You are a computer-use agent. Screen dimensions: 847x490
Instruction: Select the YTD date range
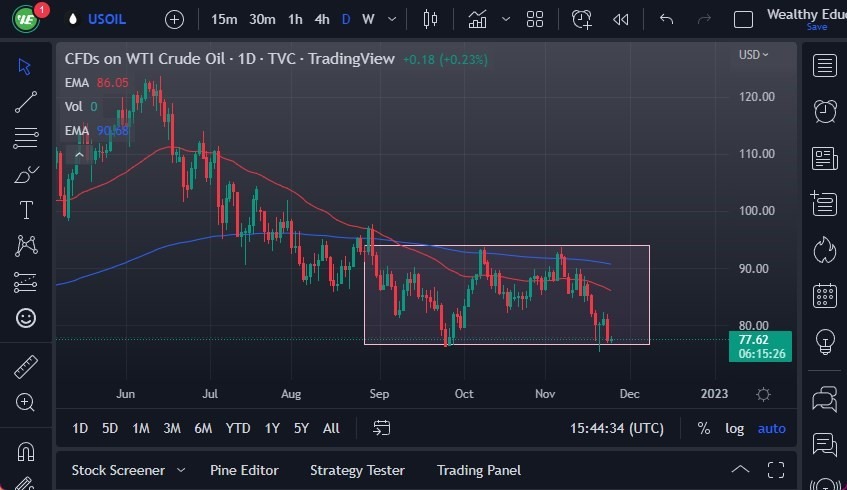238,428
